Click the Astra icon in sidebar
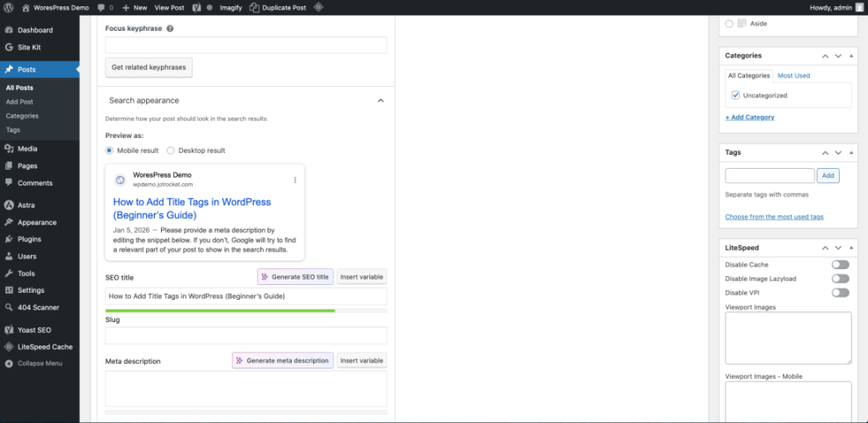The image size is (868, 423). (x=9, y=205)
